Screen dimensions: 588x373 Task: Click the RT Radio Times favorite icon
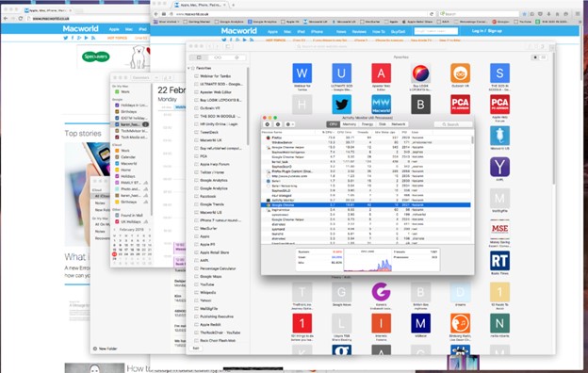[499, 261]
